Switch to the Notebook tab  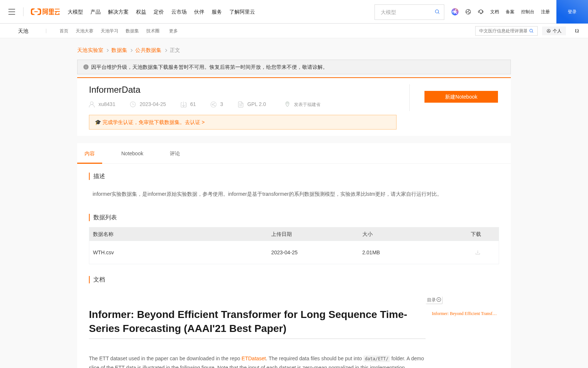[132, 153]
